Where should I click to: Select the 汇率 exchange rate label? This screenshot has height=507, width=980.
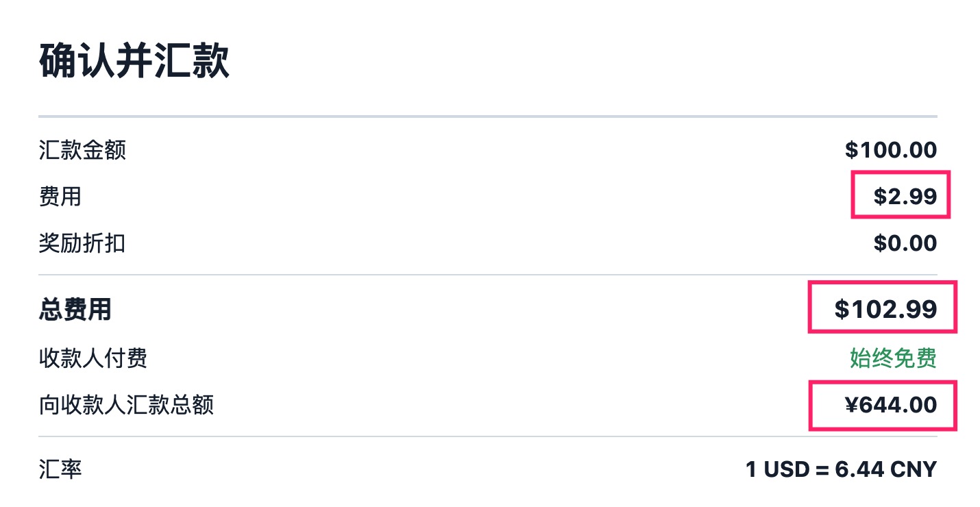[x=60, y=469]
